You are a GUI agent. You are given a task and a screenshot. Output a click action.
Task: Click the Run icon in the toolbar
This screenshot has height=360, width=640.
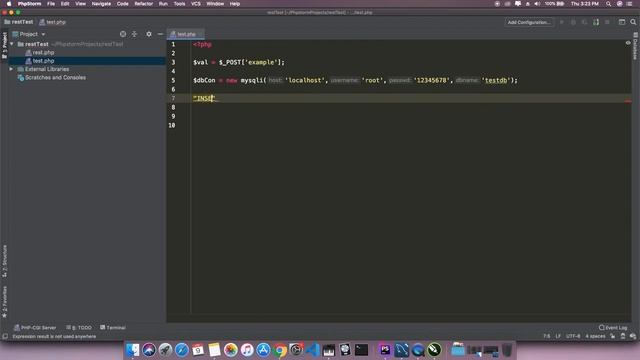pyautogui.click(x=562, y=22)
